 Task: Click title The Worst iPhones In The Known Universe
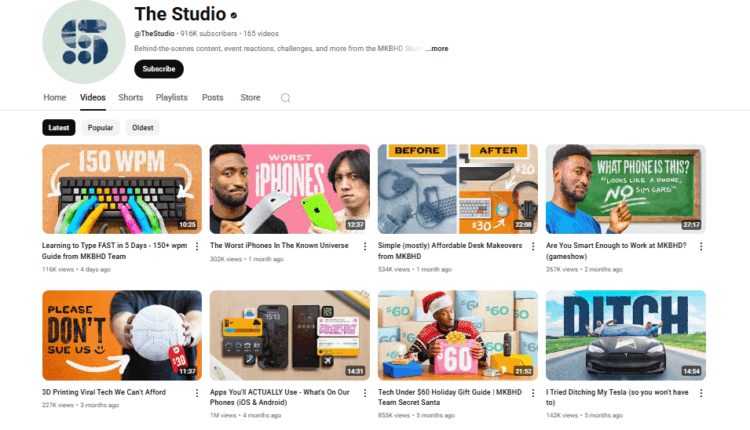[279, 245]
